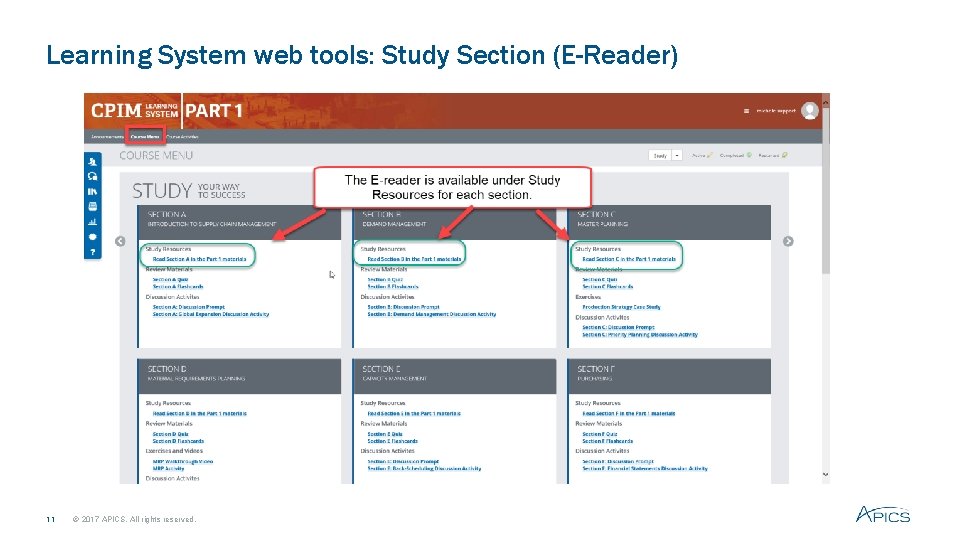960x540 pixels.
Task: Play the MRP Walkthrough Video
Action: [183, 462]
